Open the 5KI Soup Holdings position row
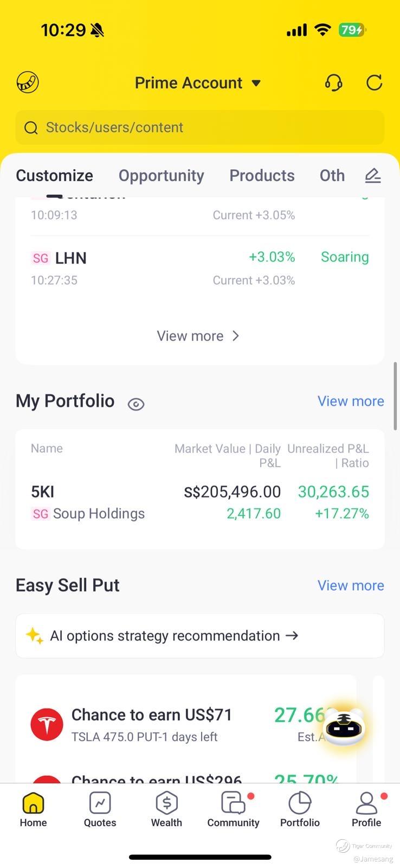This screenshot has height=868, width=400. click(x=199, y=502)
